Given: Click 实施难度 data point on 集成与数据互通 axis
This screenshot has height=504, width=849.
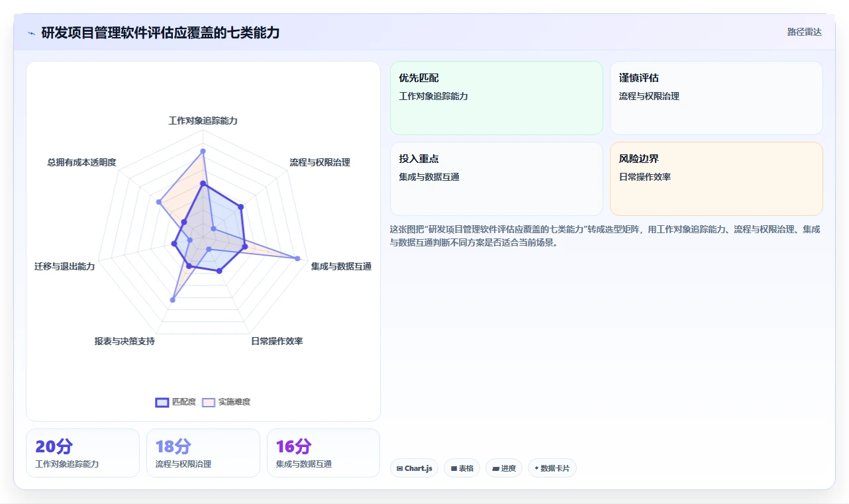Looking at the screenshot, I should coord(297,258).
